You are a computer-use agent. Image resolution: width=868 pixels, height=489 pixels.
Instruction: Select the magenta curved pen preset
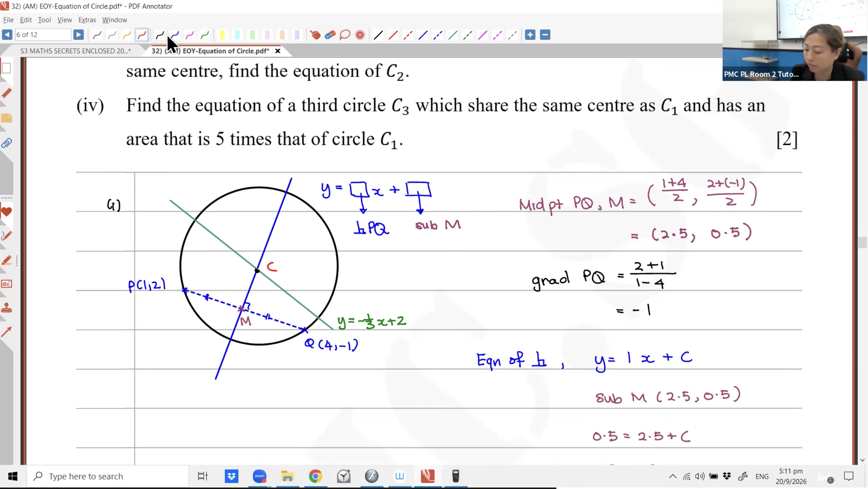[190, 35]
